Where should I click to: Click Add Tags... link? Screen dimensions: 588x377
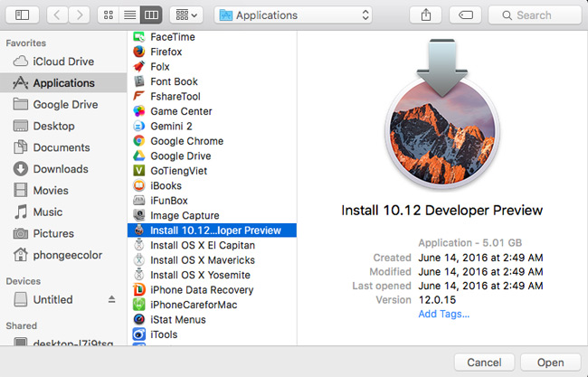click(x=443, y=314)
